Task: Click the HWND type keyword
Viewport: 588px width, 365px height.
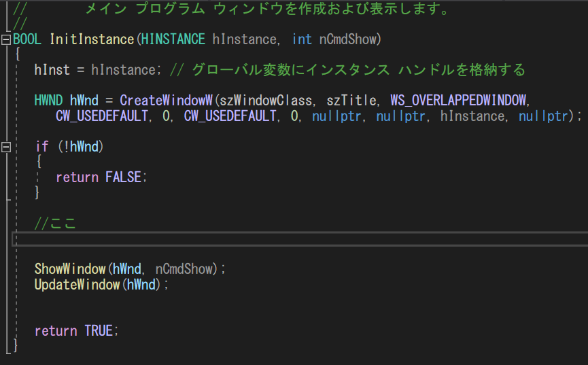Action: [48, 101]
